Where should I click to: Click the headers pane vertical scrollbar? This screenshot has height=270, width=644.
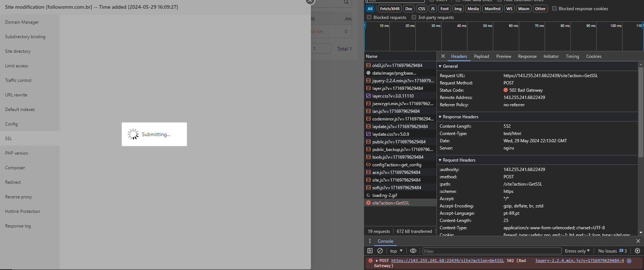click(x=641, y=109)
